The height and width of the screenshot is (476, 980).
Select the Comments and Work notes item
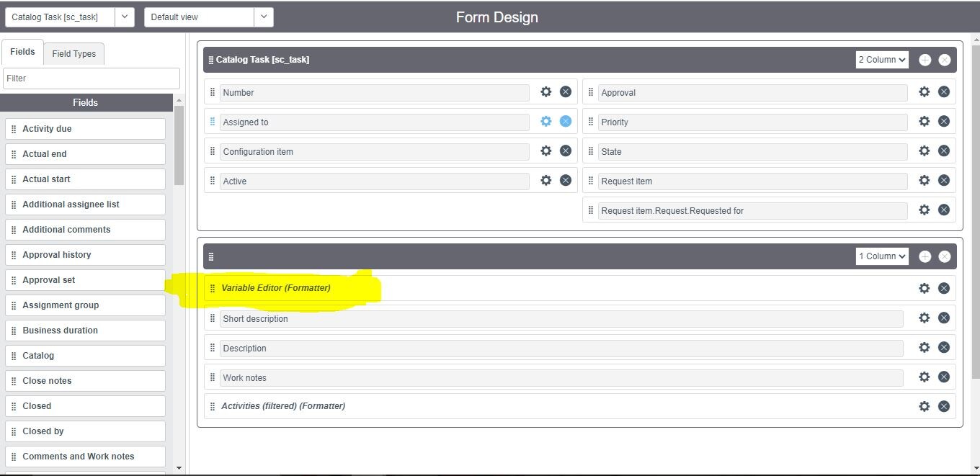click(86, 457)
